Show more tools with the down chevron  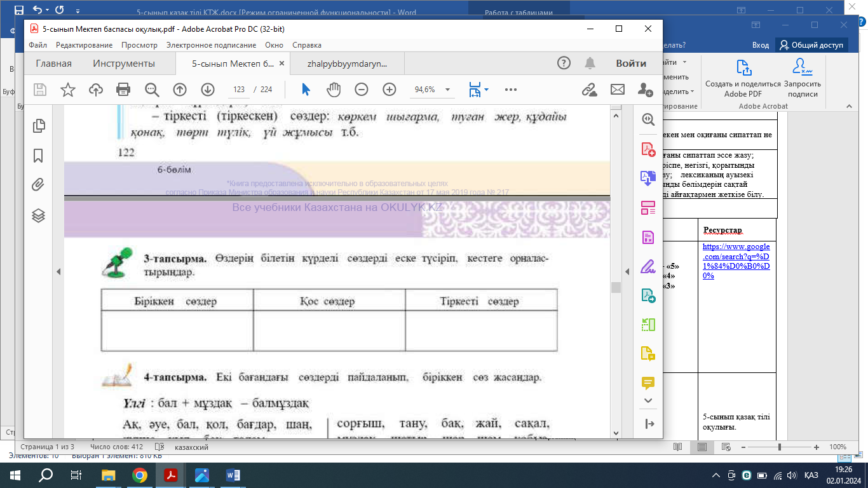pos(648,400)
